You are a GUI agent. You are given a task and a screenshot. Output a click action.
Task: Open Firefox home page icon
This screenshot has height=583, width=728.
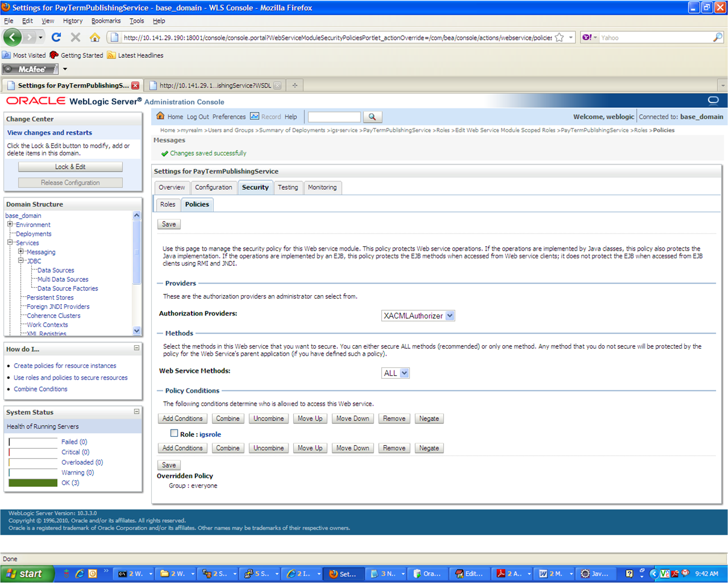click(95, 37)
